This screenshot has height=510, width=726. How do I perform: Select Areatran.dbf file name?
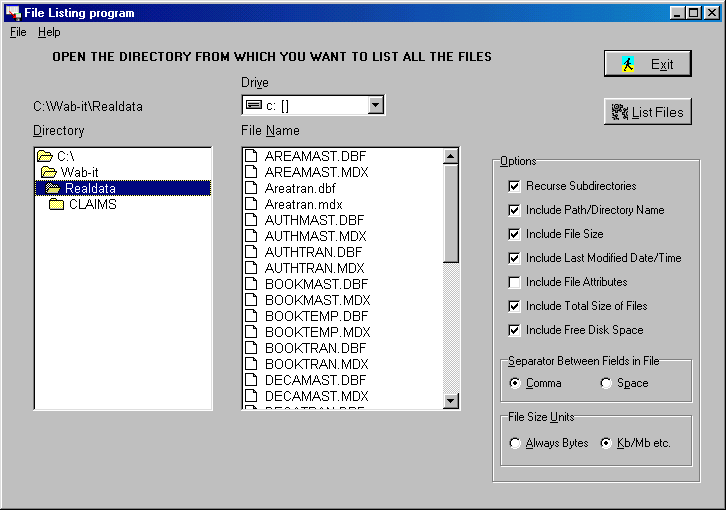(300, 188)
